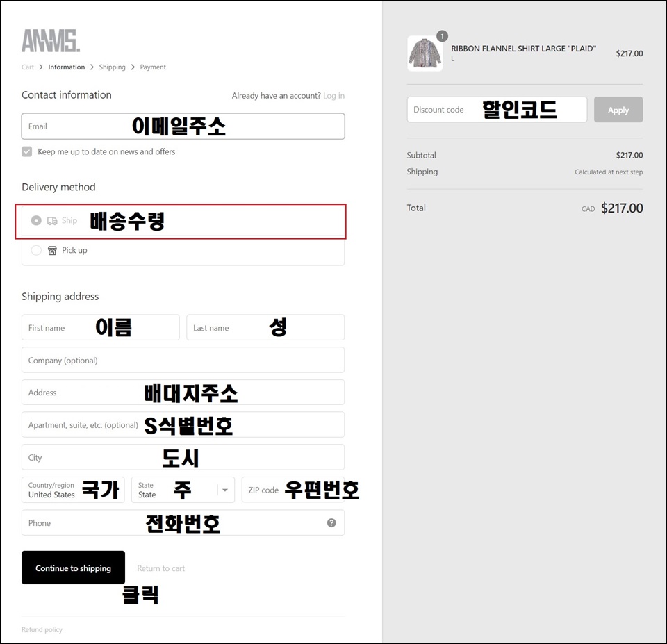
Task: Click the quantity badge on product thumbnail
Action: tap(442, 36)
